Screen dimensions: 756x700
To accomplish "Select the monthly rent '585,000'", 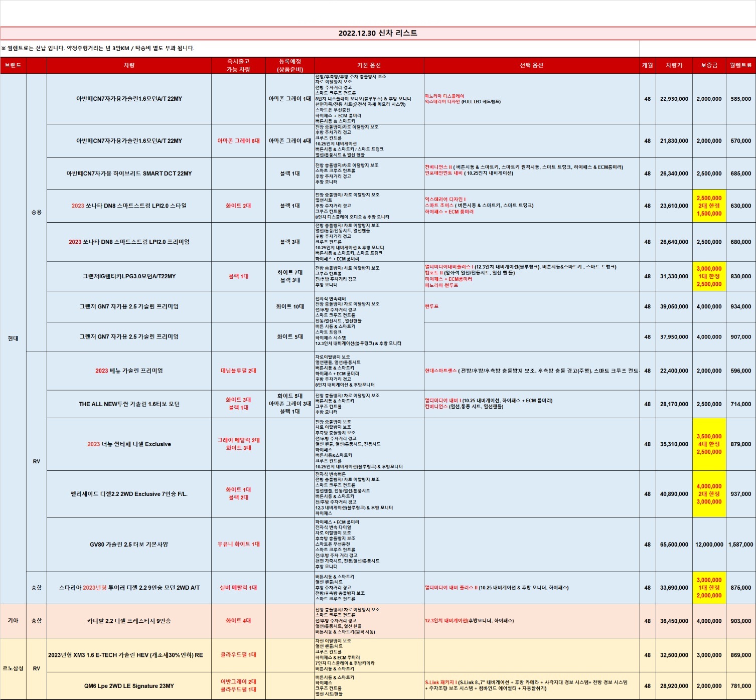I will coord(741,99).
